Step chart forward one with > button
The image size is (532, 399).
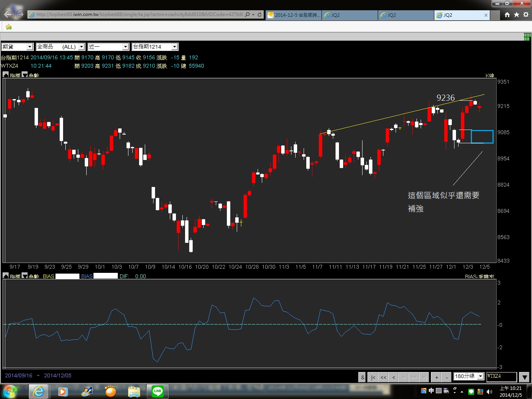click(404, 377)
